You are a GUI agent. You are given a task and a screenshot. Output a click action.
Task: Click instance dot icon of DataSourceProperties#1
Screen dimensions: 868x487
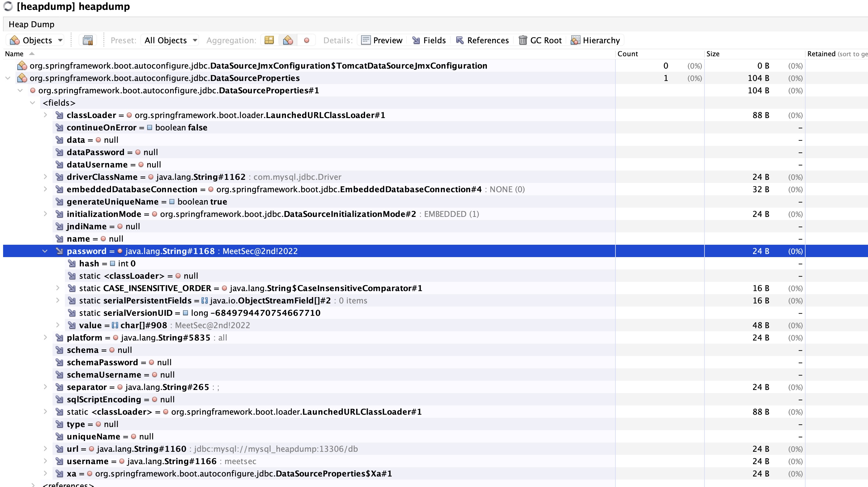click(33, 91)
